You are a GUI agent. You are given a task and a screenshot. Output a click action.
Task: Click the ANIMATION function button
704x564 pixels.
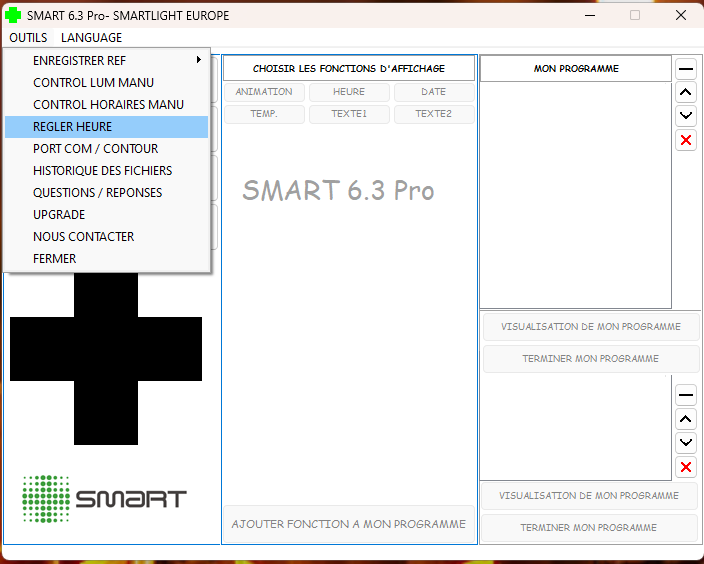(264, 92)
